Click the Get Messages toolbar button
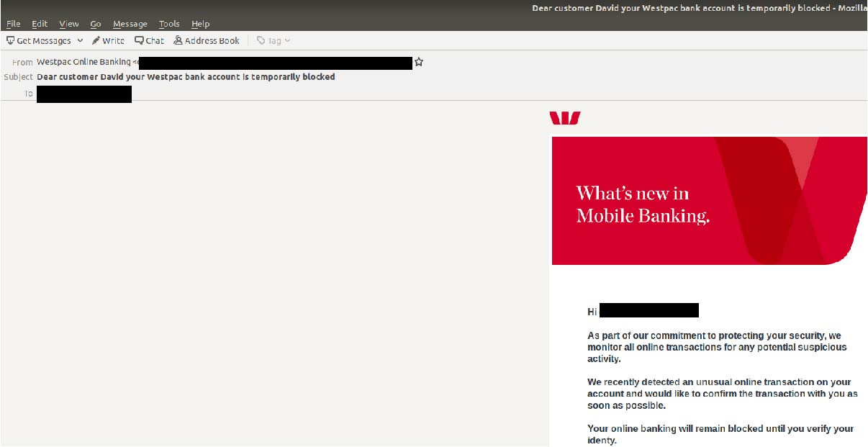 tap(39, 41)
